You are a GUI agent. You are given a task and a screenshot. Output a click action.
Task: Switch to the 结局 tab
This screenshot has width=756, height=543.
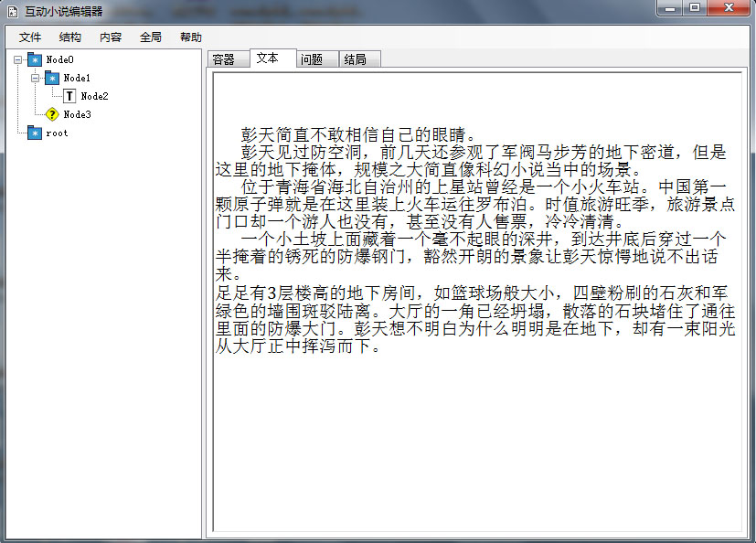click(356, 59)
